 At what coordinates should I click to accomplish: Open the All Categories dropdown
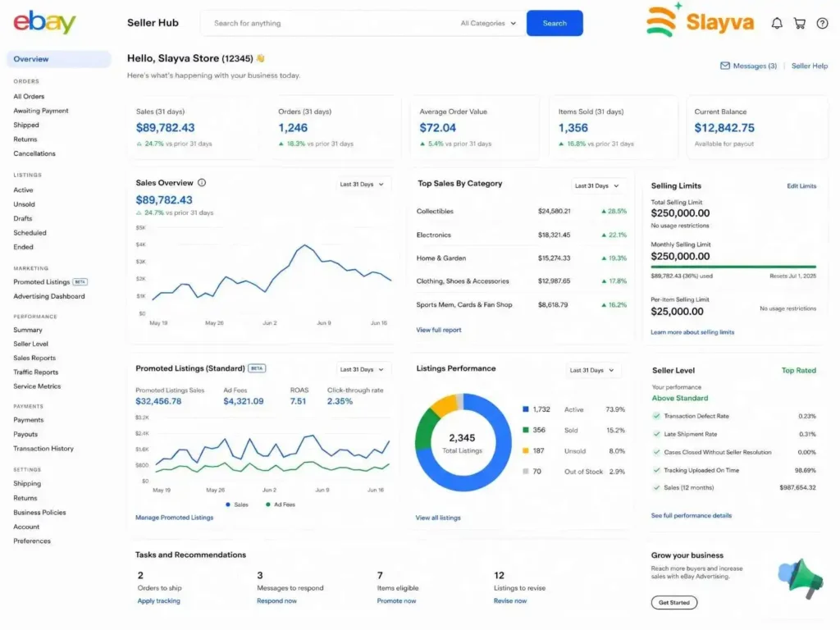488,23
